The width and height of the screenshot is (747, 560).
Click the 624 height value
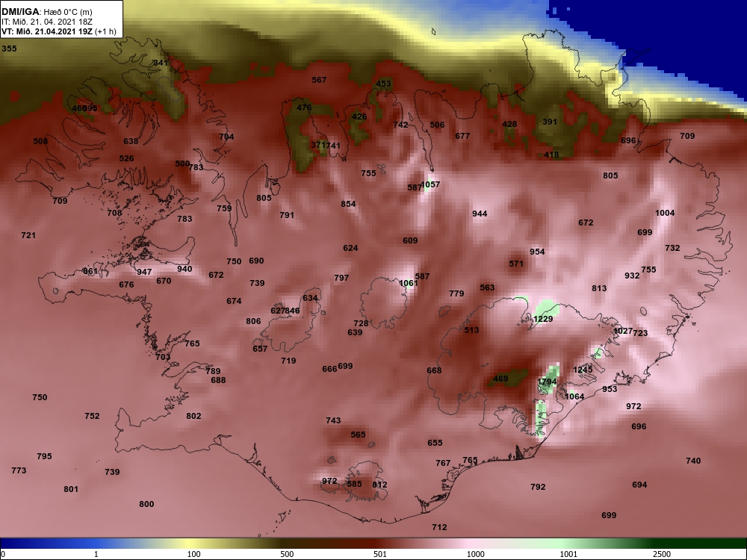point(350,248)
